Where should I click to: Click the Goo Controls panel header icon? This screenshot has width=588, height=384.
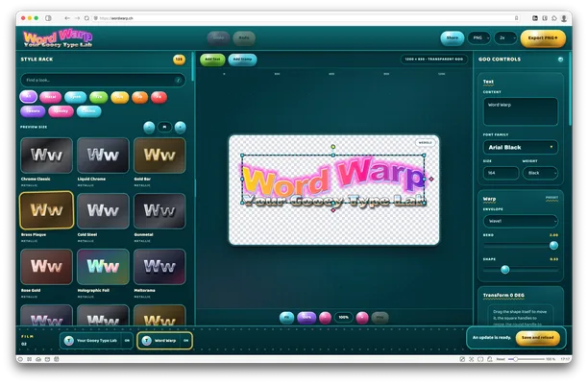tap(560, 60)
